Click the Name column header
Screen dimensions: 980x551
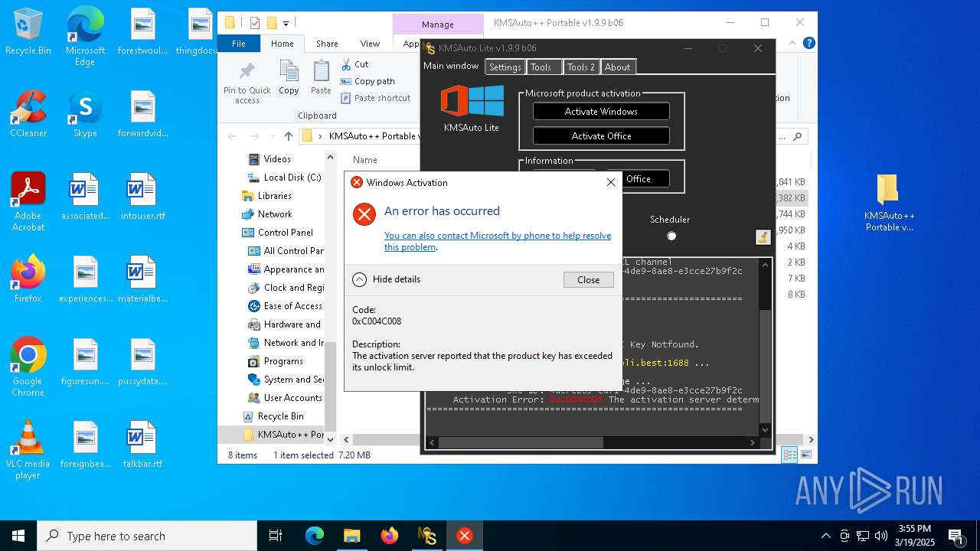pyautogui.click(x=365, y=160)
